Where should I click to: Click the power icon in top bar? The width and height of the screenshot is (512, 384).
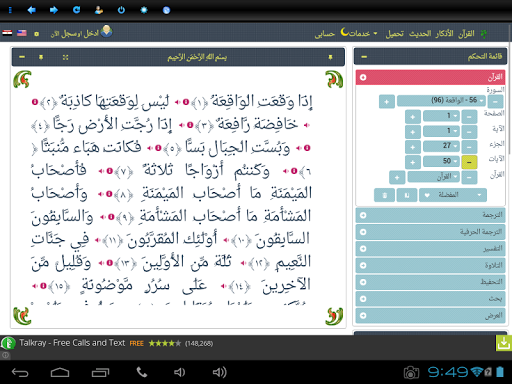coord(121,10)
